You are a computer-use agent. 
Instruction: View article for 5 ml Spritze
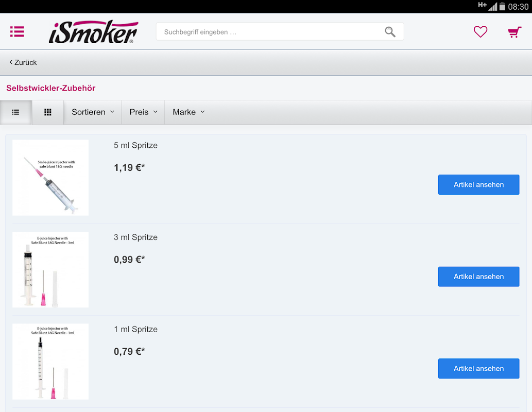[478, 184]
